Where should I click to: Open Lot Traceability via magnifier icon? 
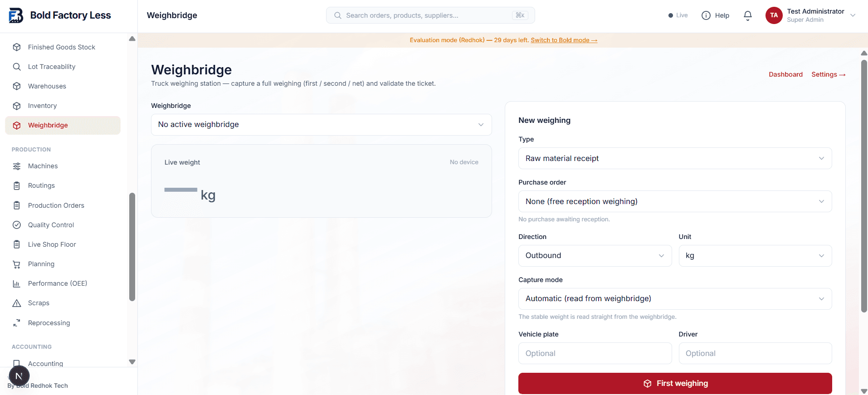click(x=17, y=67)
